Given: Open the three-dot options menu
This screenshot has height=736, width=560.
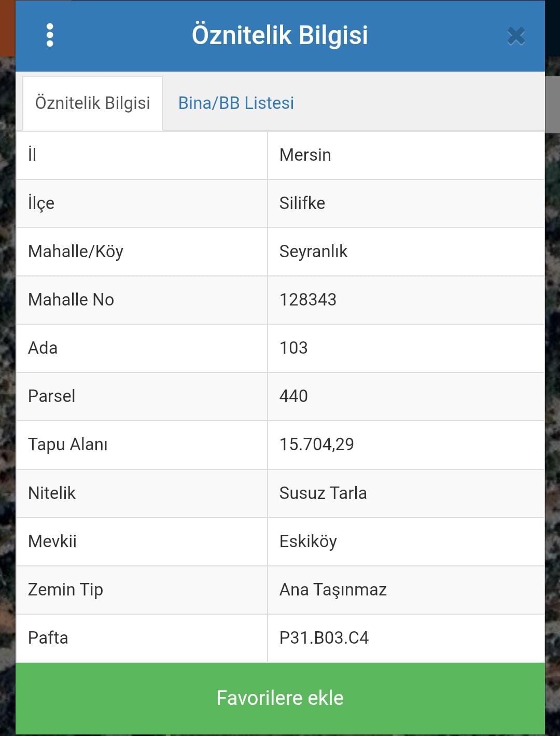Looking at the screenshot, I should click(50, 35).
